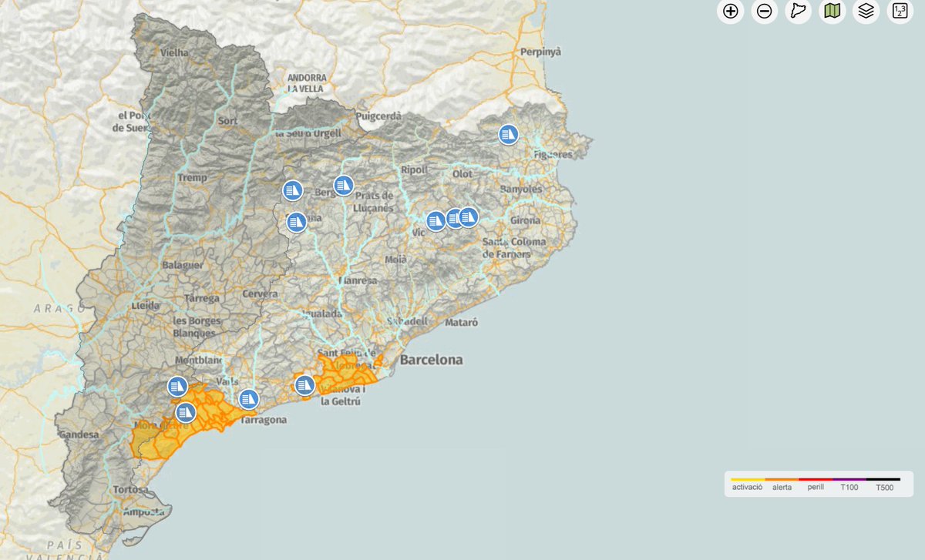Click the Moià label
Screen dimensions: 925x560
pos(395,260)
